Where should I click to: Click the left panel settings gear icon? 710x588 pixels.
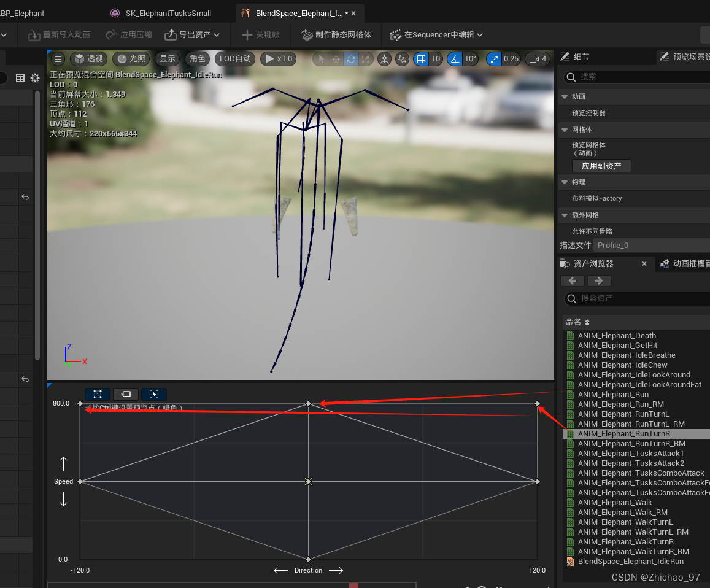click(35, 78)
